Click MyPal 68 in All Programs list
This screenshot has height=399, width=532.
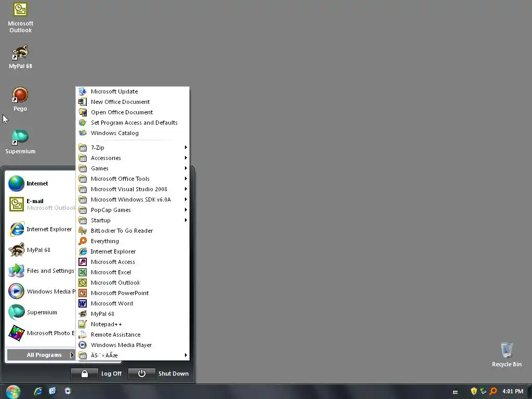(x=132, y=314)
